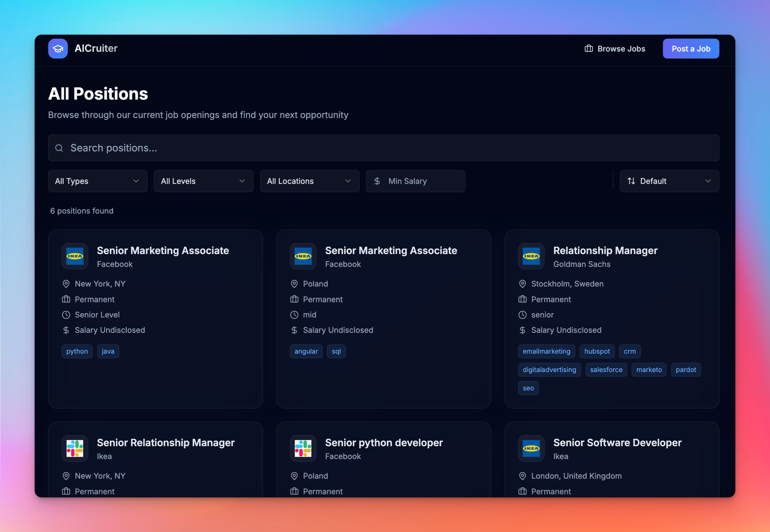Click the magnifier icon in search bar
The height and width of the screenshot is (532, 770).
coord(59,148)
